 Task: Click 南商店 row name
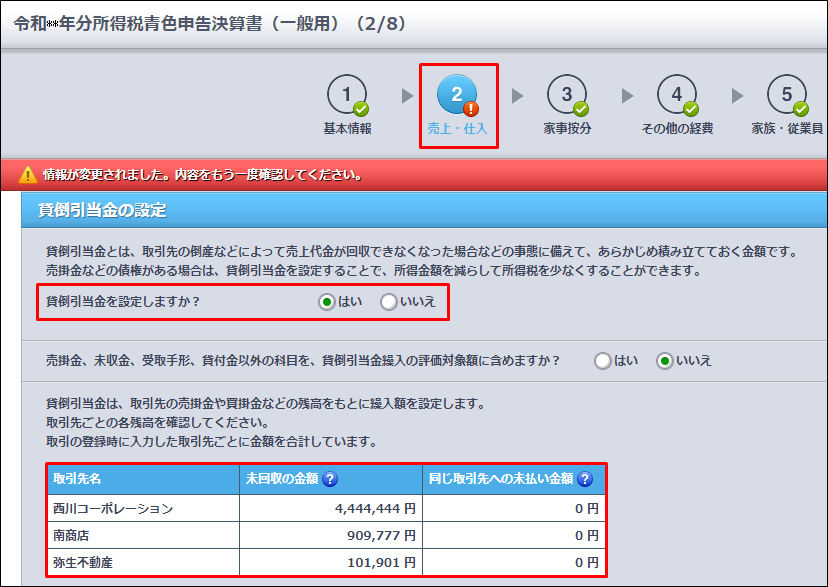(71, 535)
